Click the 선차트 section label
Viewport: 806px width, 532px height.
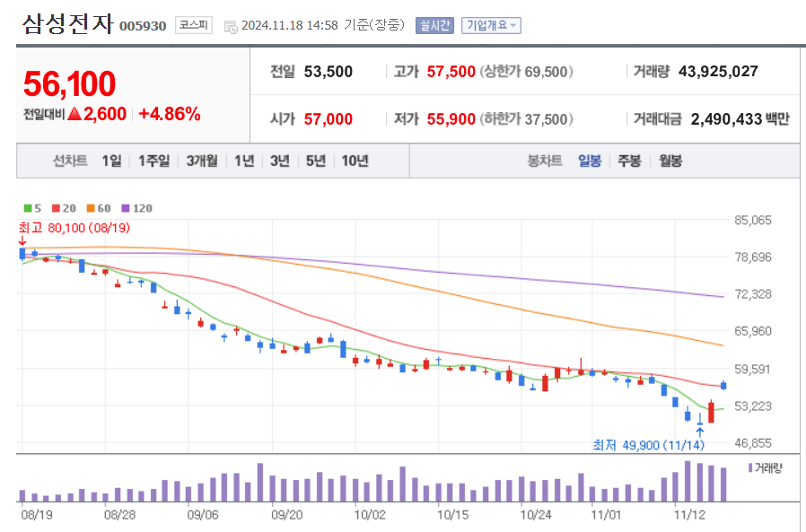[70, 161]
